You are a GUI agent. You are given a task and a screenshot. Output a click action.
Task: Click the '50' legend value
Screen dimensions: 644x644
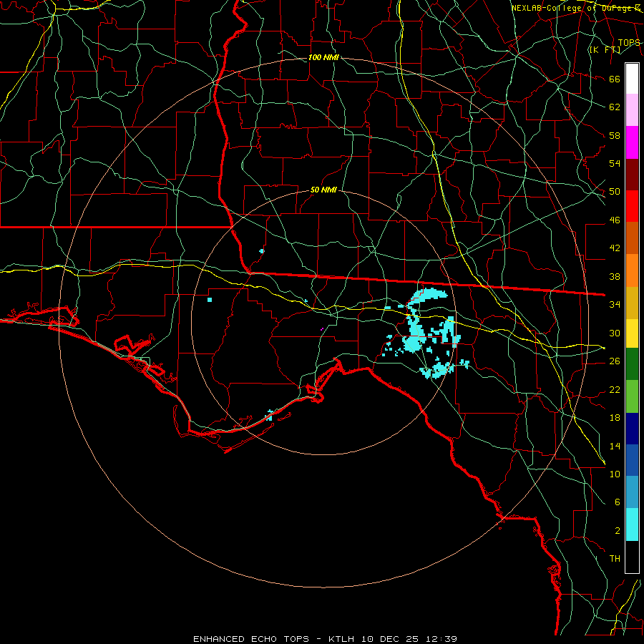click(615, 192)
